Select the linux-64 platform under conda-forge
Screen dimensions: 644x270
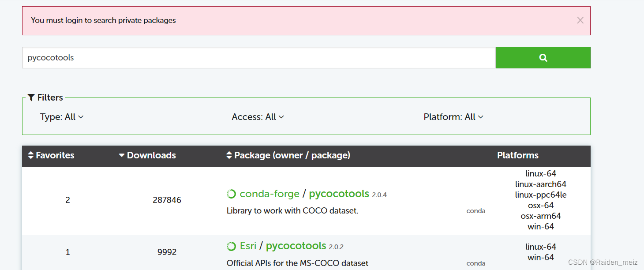[x=541, y=173]
